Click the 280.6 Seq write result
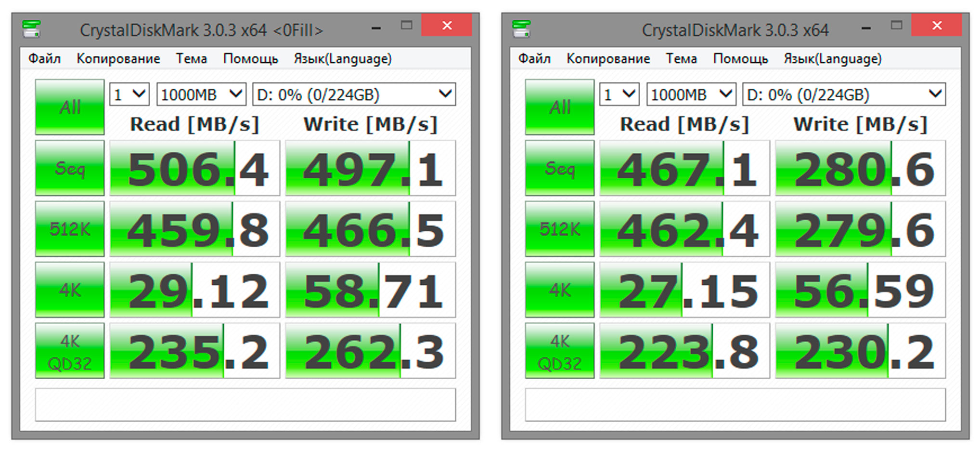Screen dimensions: 980x451 (x=861, y=168)
